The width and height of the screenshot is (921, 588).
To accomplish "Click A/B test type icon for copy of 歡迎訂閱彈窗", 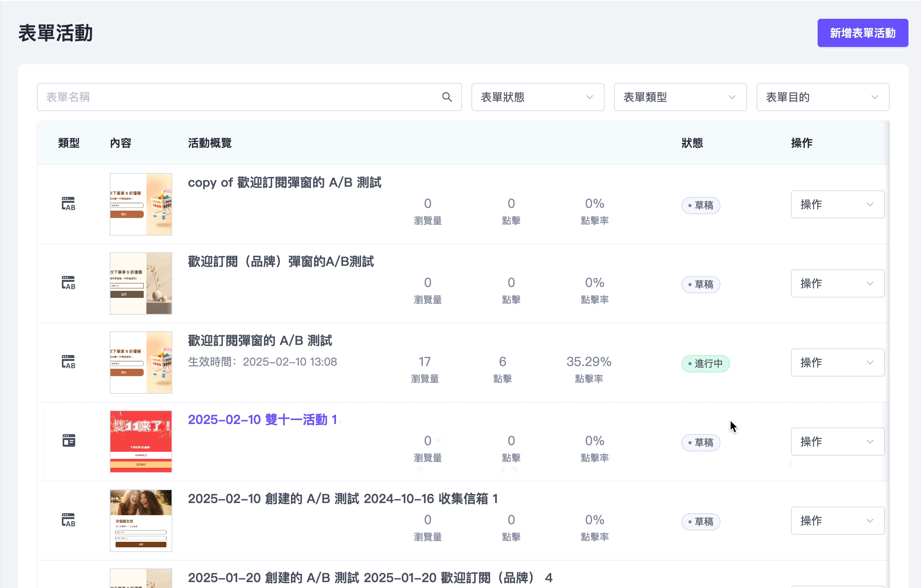I will click(x=69, y=204).
